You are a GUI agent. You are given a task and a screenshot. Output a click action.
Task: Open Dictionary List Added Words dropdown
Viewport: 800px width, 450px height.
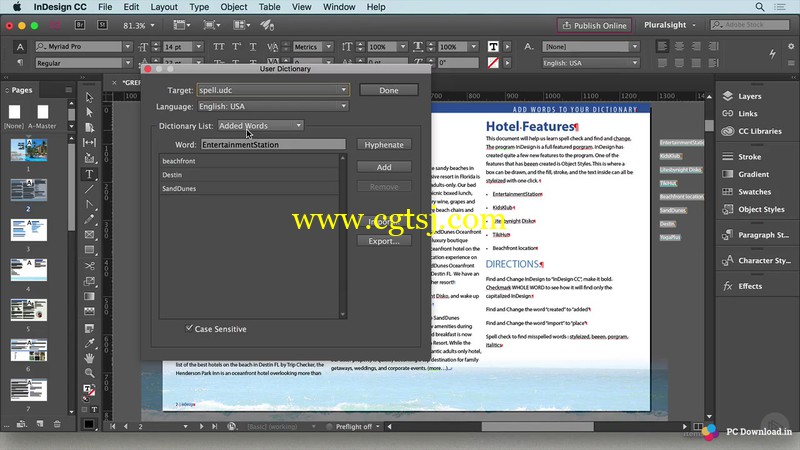coord(260,126)
